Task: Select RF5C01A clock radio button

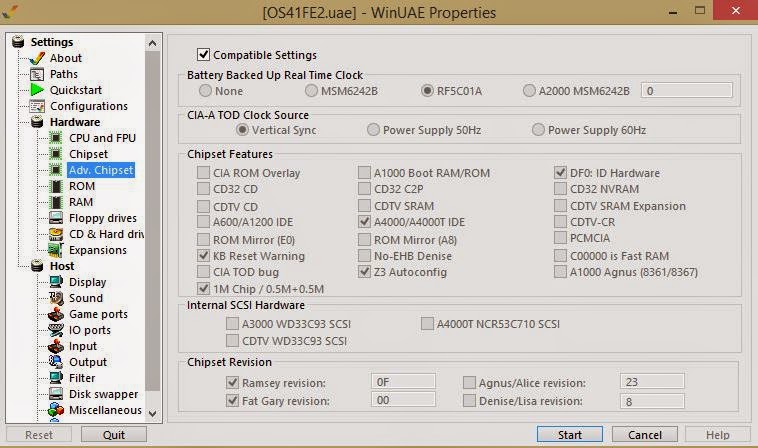Action: point(427,90)
